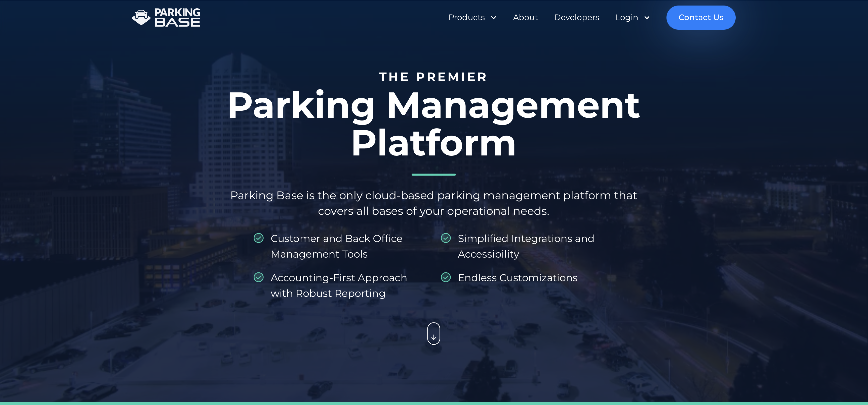Click the checkmark beside Endless Customizations
This screenshot has width=868, height=405.
click(446, 278)
